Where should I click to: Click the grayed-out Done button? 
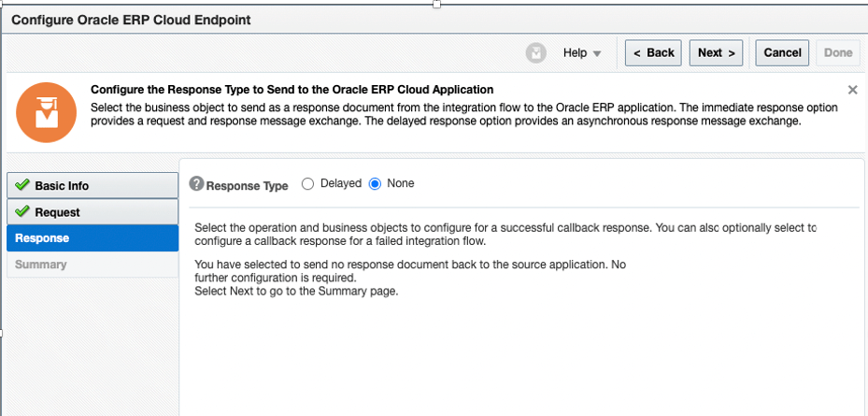[x=838, y=53]
